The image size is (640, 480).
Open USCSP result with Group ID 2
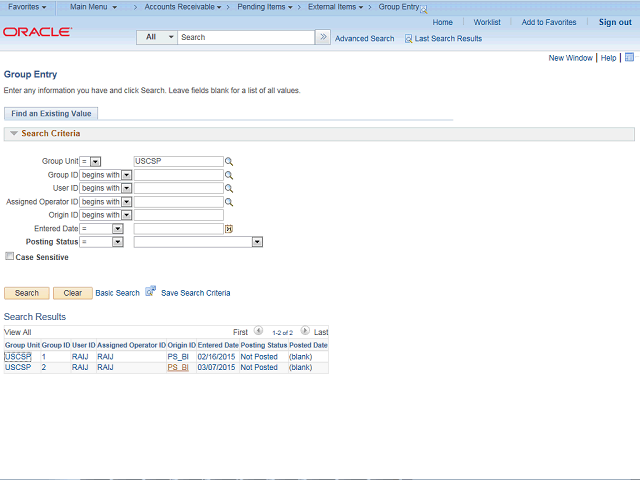[x=18, y=367]
